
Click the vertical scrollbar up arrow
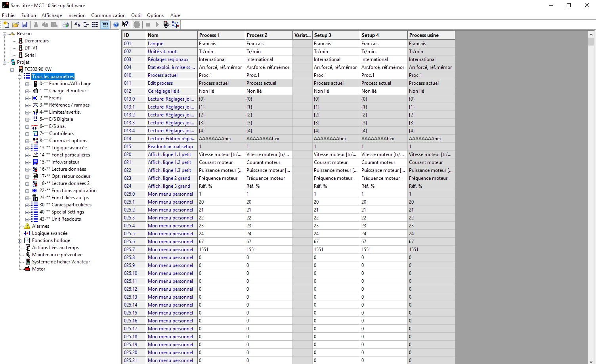(591, 34)
